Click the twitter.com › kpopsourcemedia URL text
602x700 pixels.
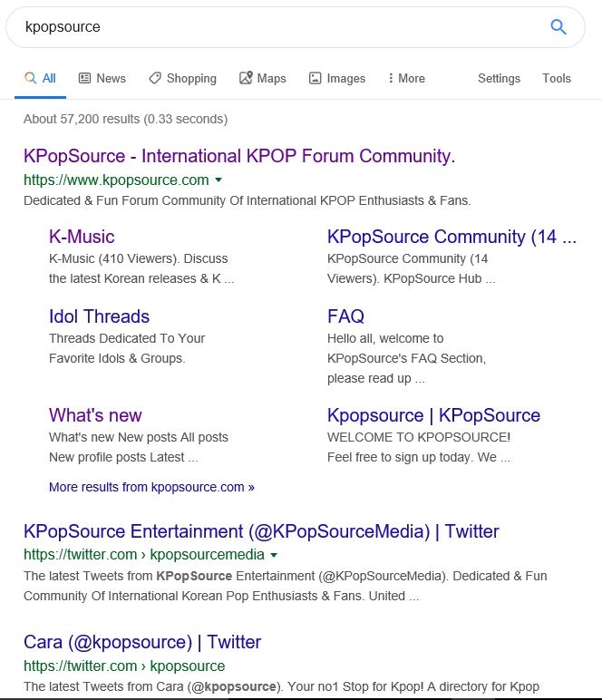coord(143,554)
